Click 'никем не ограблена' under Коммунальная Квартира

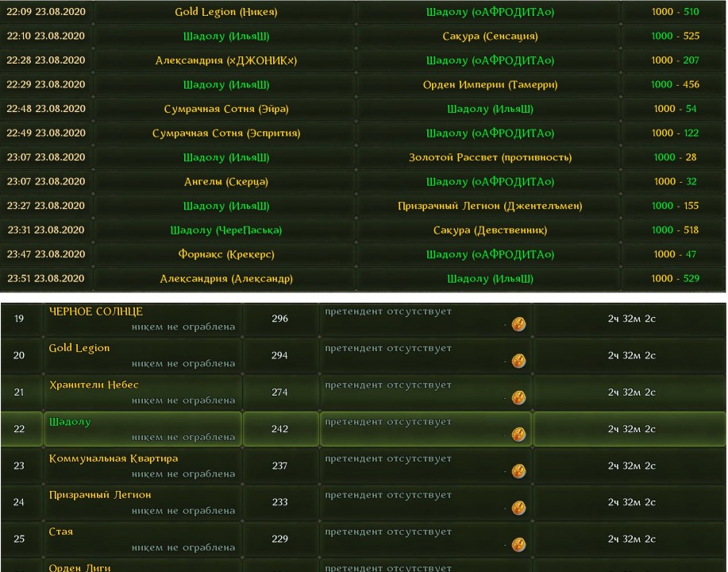click(183, 474)
